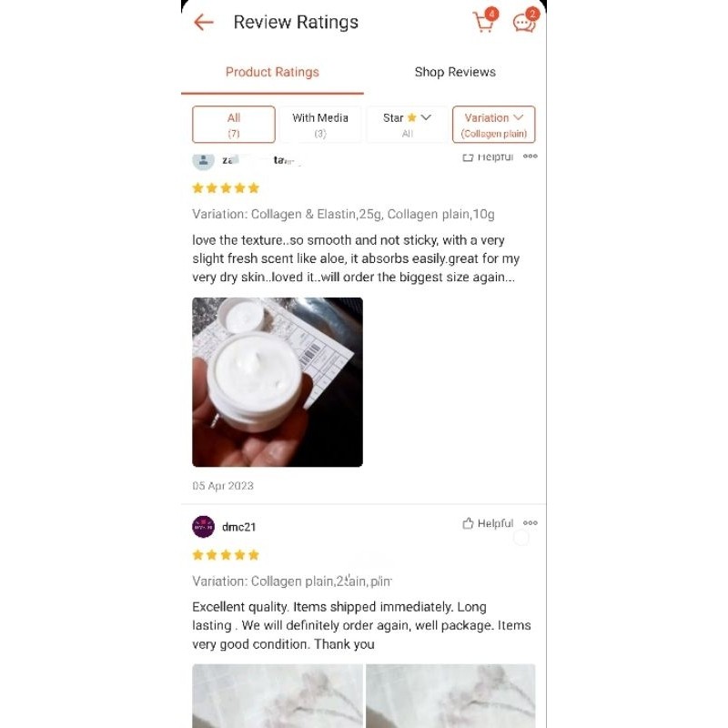728x728 pixels.
Task: Open more options on dmc21's review
Action: (x=530, y=522)
